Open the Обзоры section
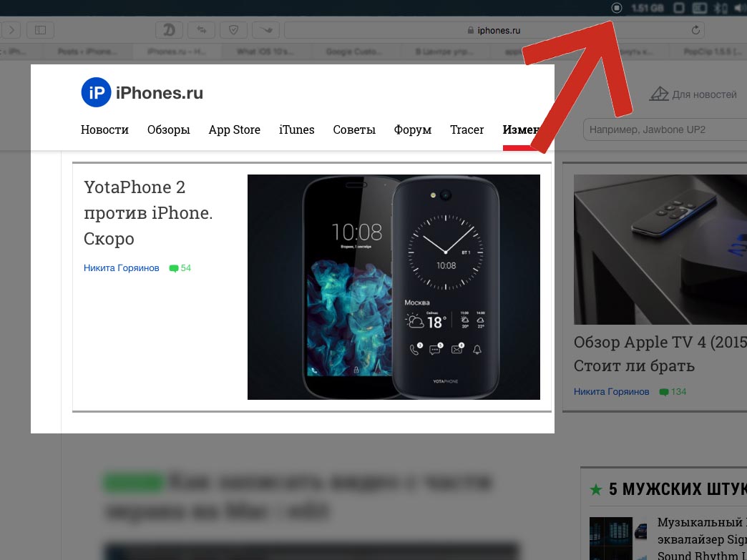Image resolution: width=747 pixels, height=560 pixels. point(169,129)
